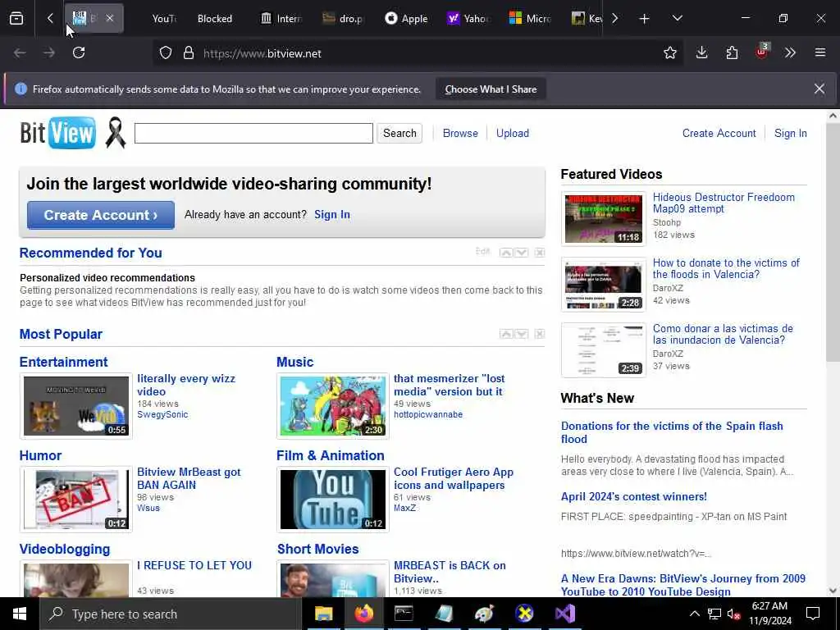
Task: Open a new tab with plus icon
Action: point(645,19)
